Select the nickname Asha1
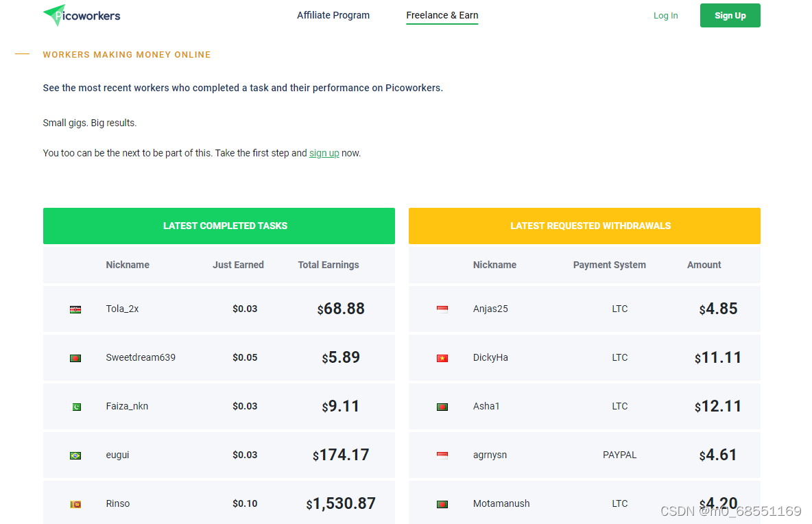This screenshot has height=524, width=812. tap(486, 407)
